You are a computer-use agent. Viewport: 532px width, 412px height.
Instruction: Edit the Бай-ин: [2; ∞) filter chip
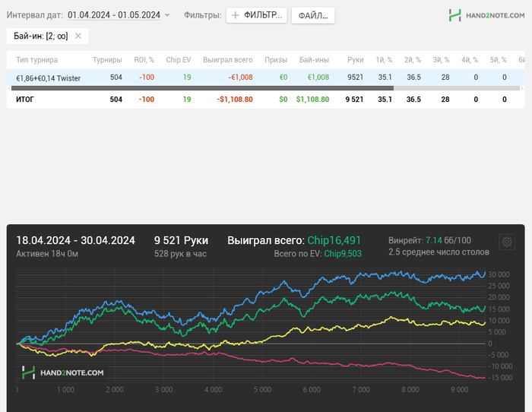pyautogui.click(x=41, y=36)
